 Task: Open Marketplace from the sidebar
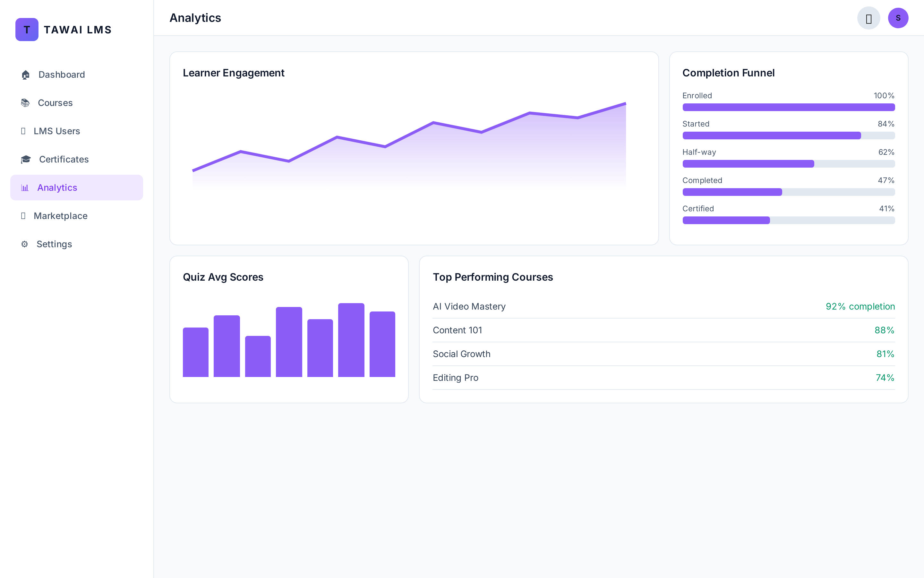[x=77, y=216]
